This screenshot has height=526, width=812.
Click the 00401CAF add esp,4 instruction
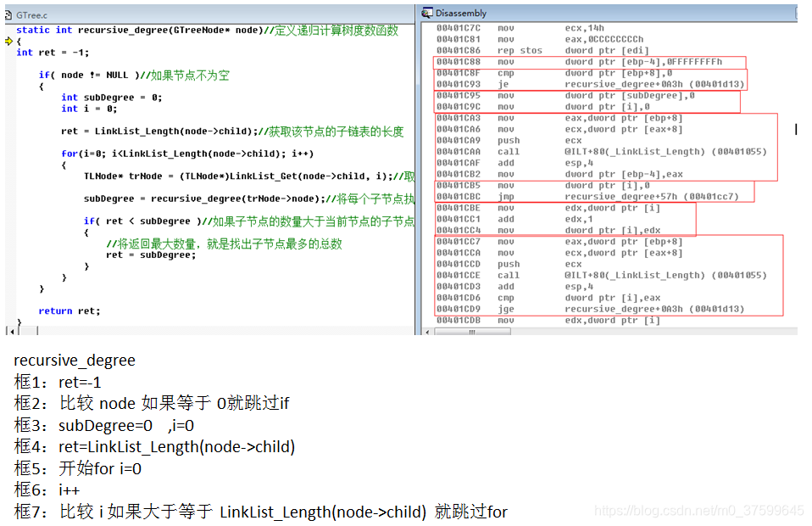point(514,163)
